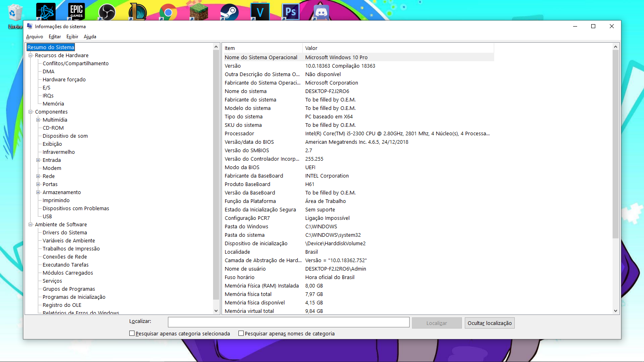The height and width of the screenshot is (362, 644).
Task: Open the Battle.net desktop icon
Action: tap(46, 11)
